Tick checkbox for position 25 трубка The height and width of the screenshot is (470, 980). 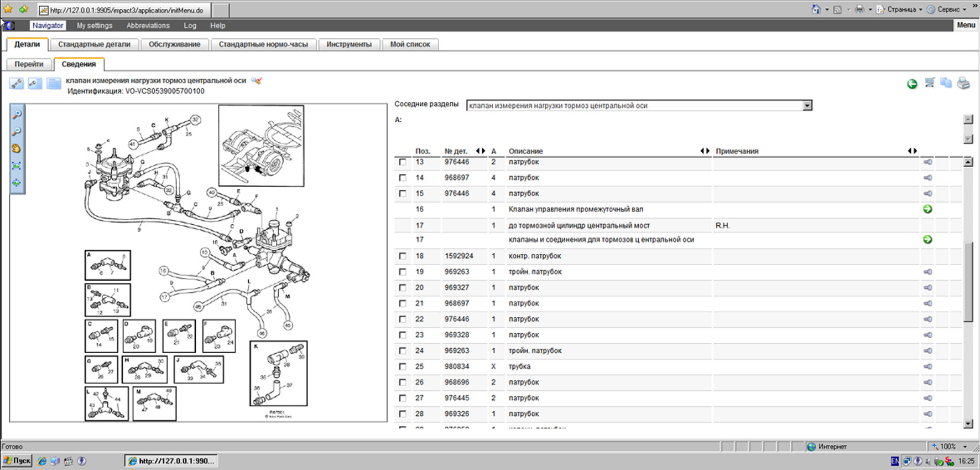click(403, 366)
